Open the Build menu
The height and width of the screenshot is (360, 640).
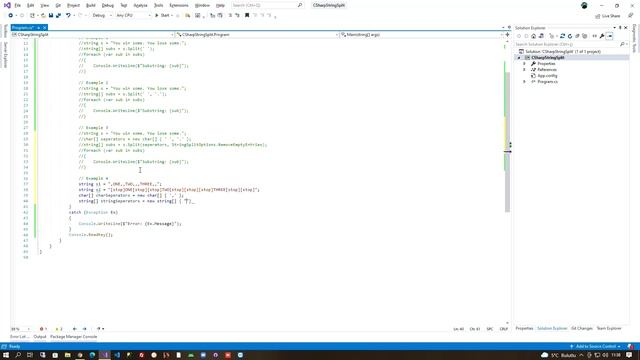(91, 5)
